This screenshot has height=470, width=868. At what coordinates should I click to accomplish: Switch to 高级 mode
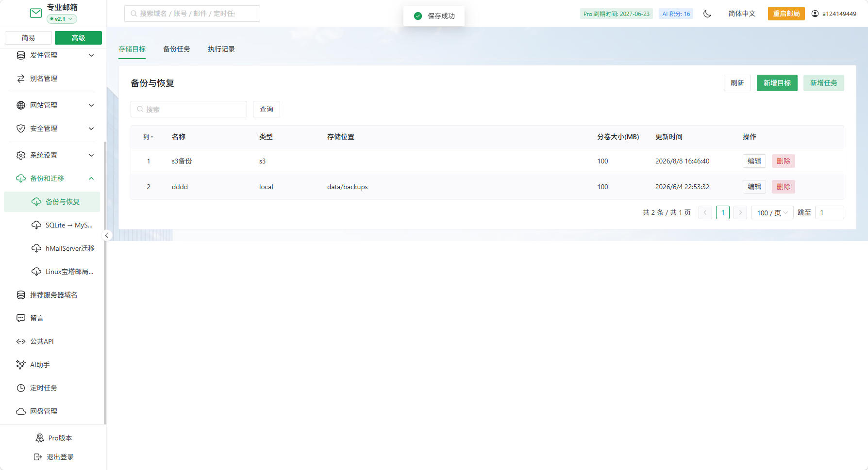78,38
